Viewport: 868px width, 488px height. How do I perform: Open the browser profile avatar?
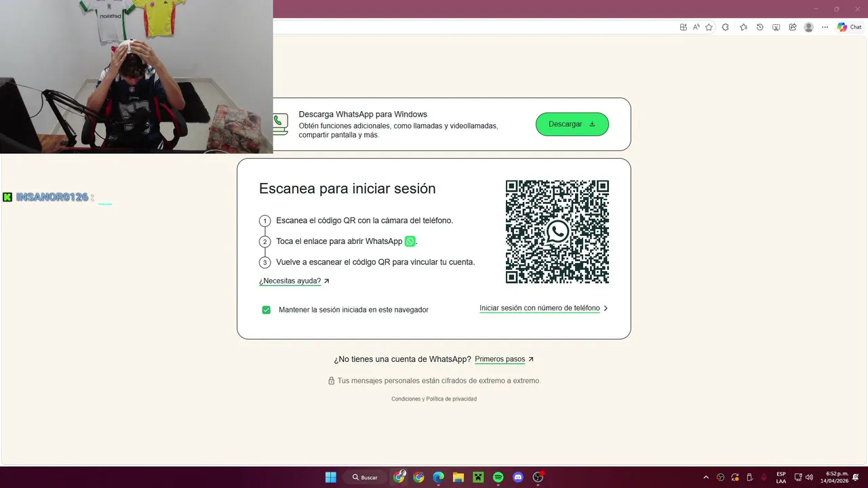pos(809,27)
